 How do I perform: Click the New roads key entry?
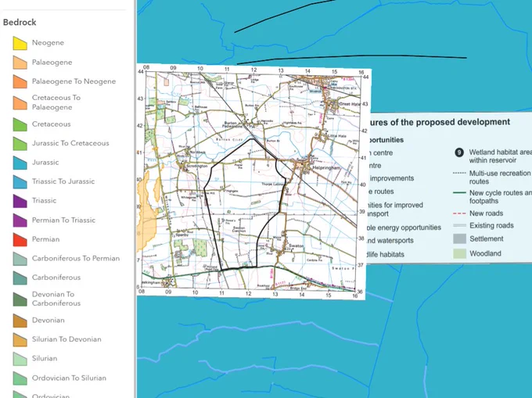(x=478, y=213)
